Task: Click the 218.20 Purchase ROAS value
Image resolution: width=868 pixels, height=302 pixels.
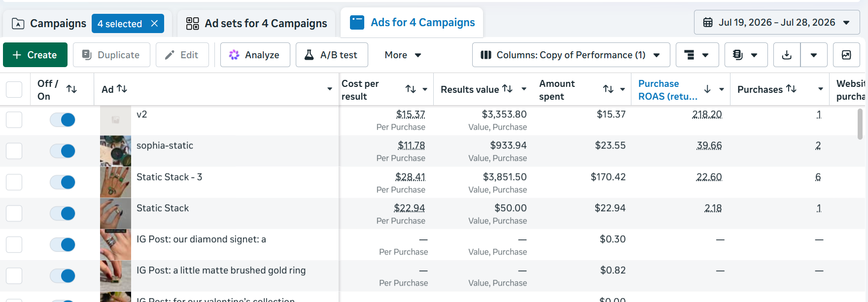Action: pyautogui.click(x=707, y=114)
